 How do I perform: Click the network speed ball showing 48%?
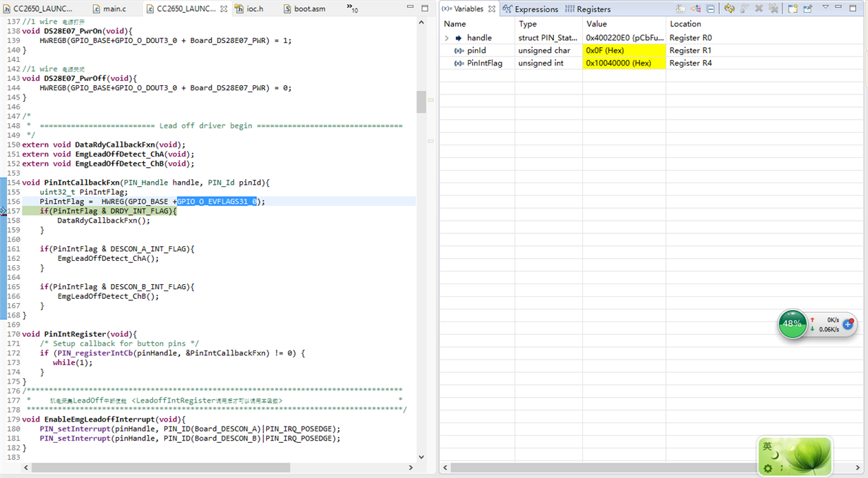click(793, 324)
